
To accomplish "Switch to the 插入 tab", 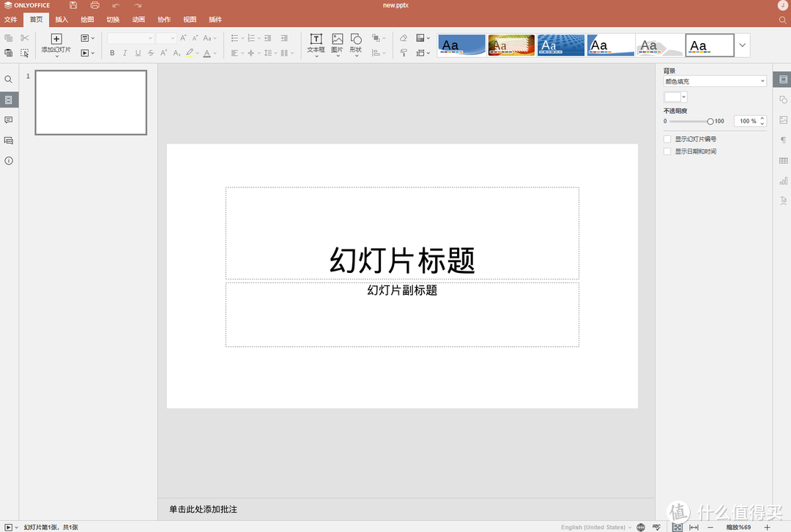I will pos(61,19).
